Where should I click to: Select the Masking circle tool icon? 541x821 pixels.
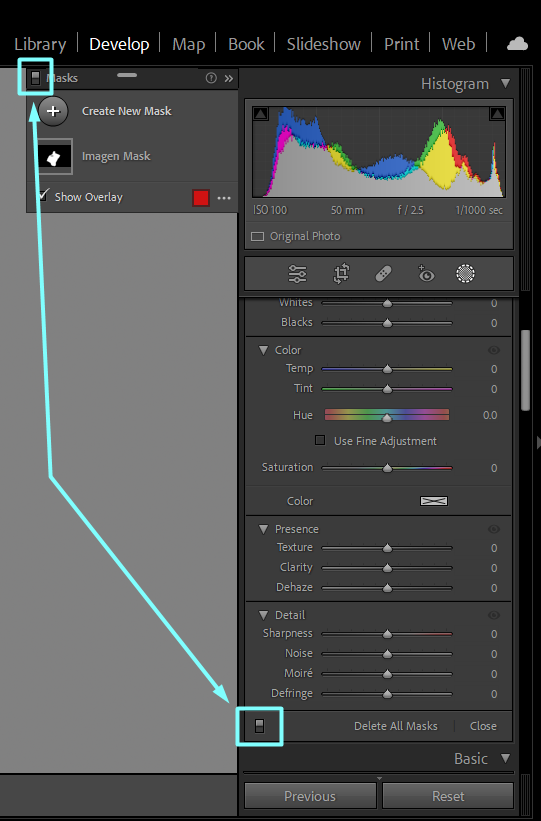tap(465, 273)
